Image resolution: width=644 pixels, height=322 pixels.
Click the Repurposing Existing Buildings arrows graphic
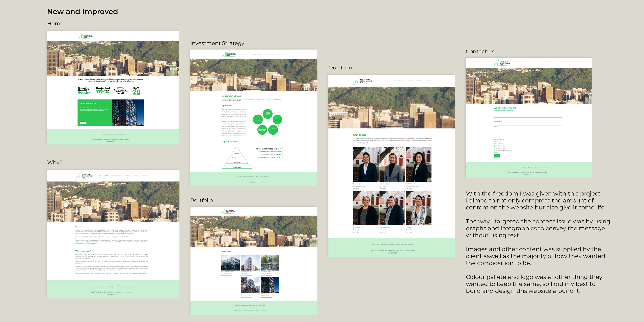(121, 90)
